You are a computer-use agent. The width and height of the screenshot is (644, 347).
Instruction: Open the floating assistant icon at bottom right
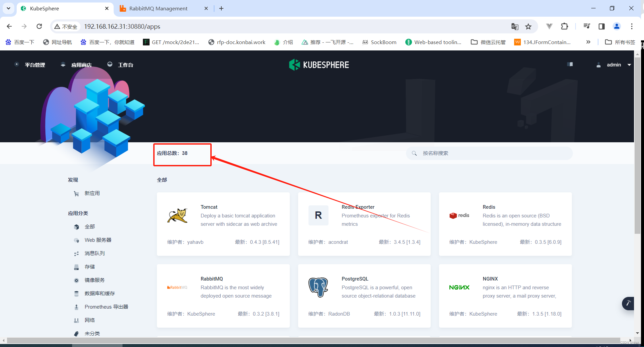pyautogui.click(x=628, y=304)
